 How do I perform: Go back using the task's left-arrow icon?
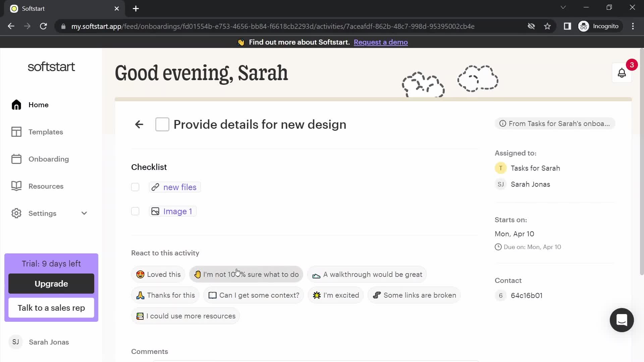[139, 125]
